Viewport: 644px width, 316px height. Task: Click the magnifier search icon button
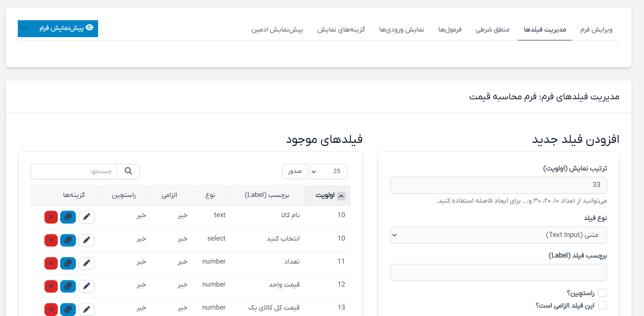tap(128, 171)
